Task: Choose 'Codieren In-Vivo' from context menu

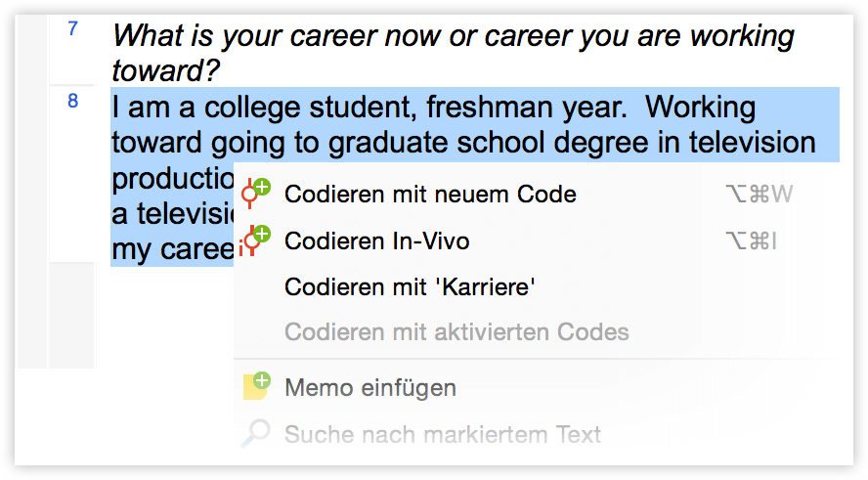Action: (x=377, y=241)
